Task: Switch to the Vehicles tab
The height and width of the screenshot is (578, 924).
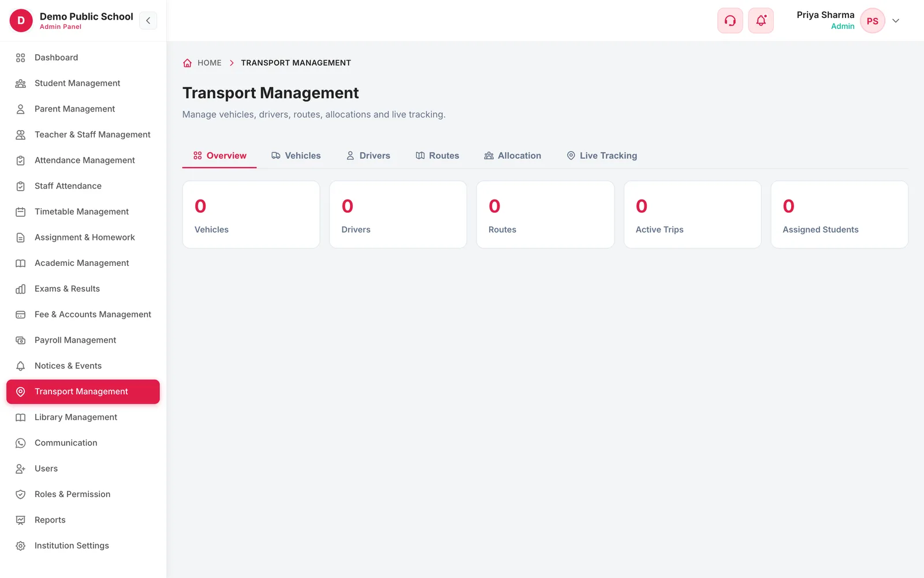Action: click(296, 155)
